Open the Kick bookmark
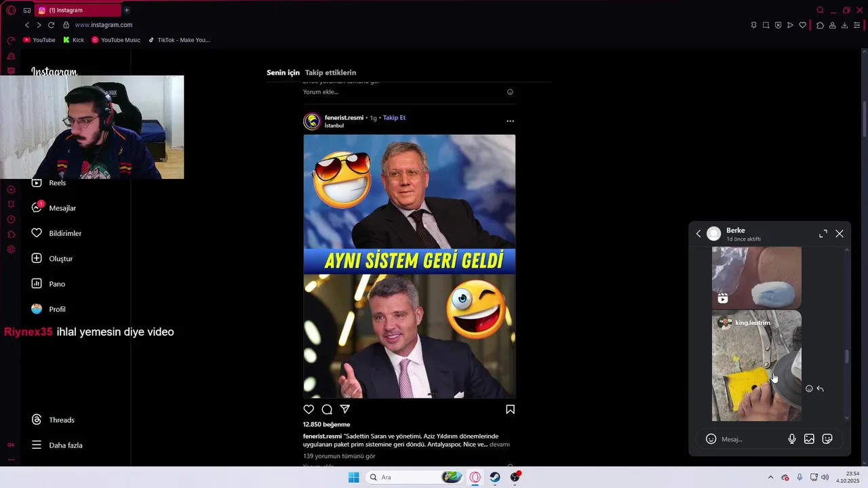Viewport: 868px width, 488px height. point(73,40)
